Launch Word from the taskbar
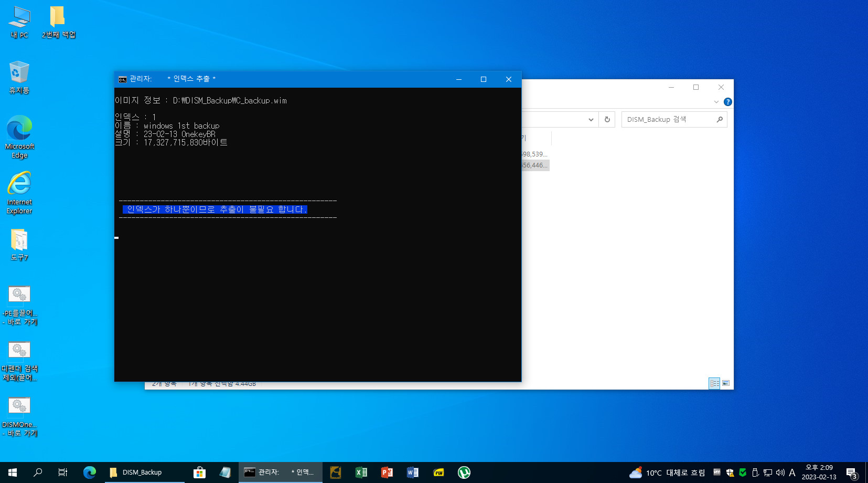 click(x=413, y=472)
